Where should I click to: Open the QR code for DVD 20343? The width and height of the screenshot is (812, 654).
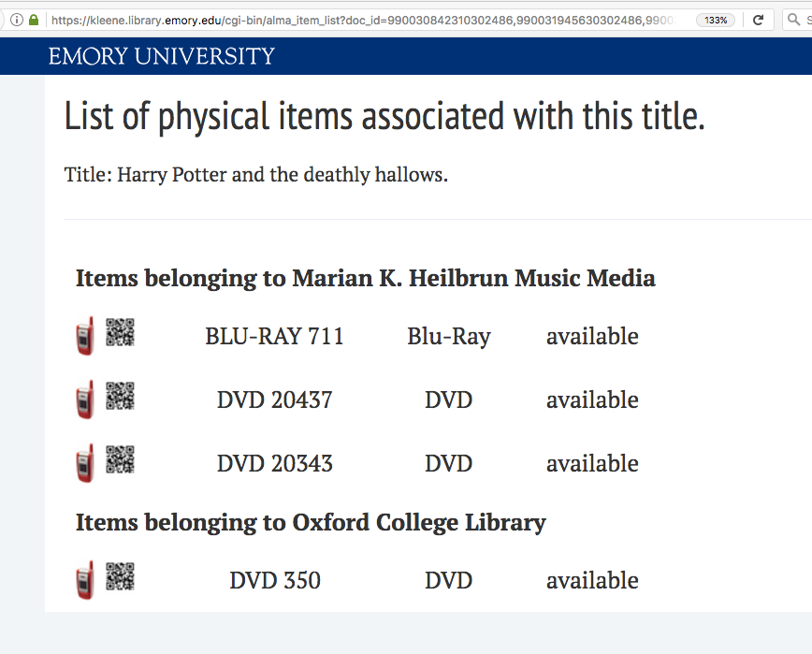coord(120,459)
